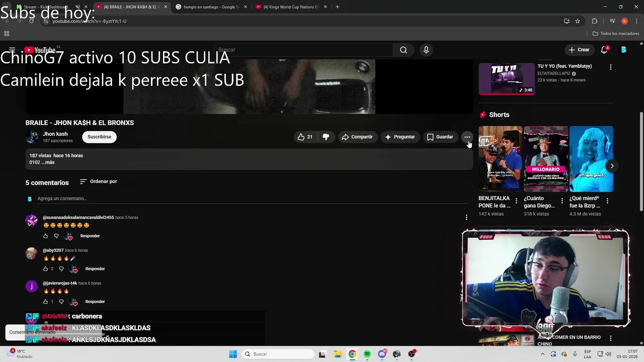This screenshot has width=644, height=362.
Task: Open the Cuánto gana Diego short
Action: coord(546,159)
